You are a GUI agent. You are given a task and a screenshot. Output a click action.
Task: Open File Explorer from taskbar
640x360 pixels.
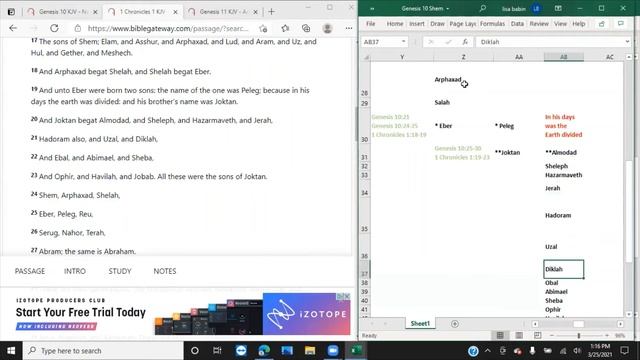pyautogui.click(x=310, y=351)
